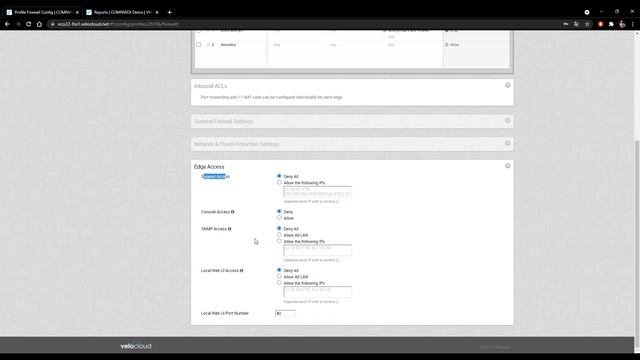This screenshot has width=640, height=360.
Task: Click the Local Web UI Access IP list text box
Action: [318, 292]
